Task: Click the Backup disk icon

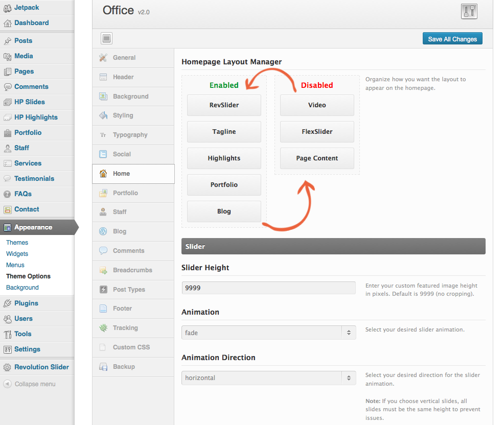Action: pyautogui.click(x=103, y=367)
